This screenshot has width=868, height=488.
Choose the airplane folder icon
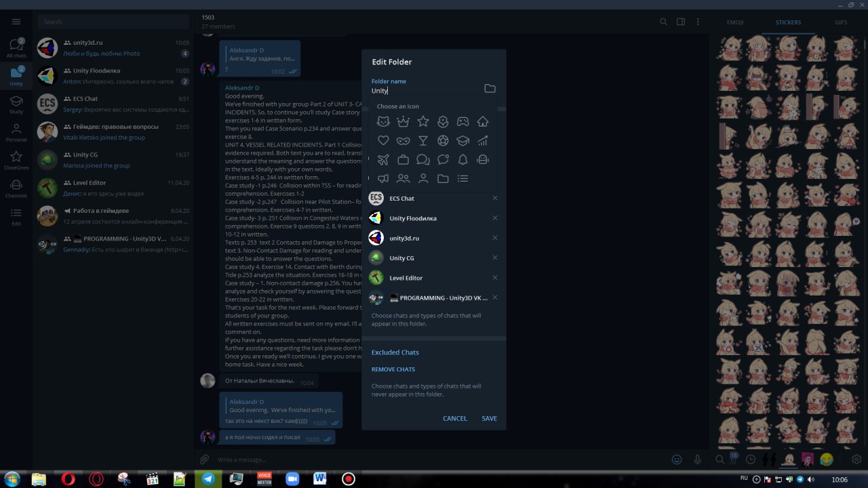click(x=383, y=160)
